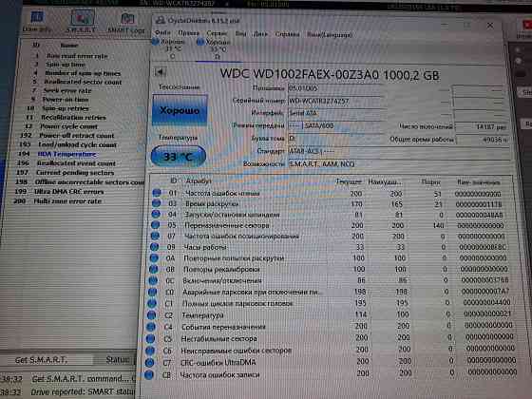The width and height of the screenshot is (532, 399).
Task: Open the Сервис menu
Action: (x=217, y=33)
